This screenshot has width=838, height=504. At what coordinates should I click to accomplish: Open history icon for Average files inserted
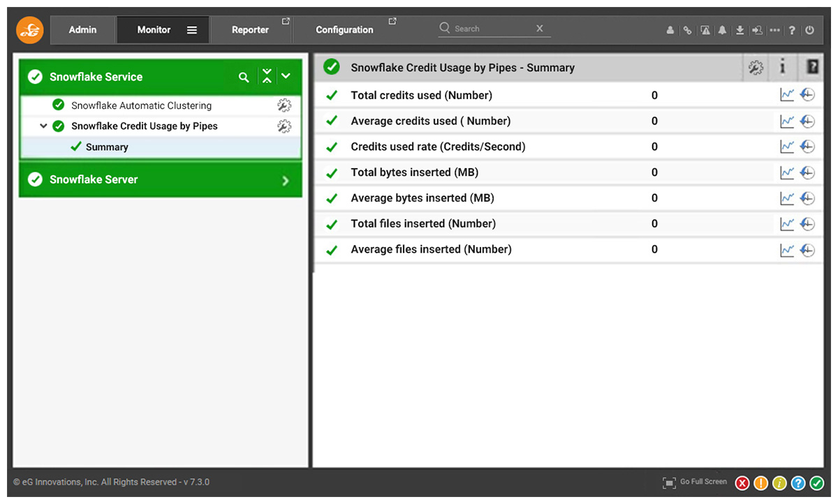coord(807,249)
